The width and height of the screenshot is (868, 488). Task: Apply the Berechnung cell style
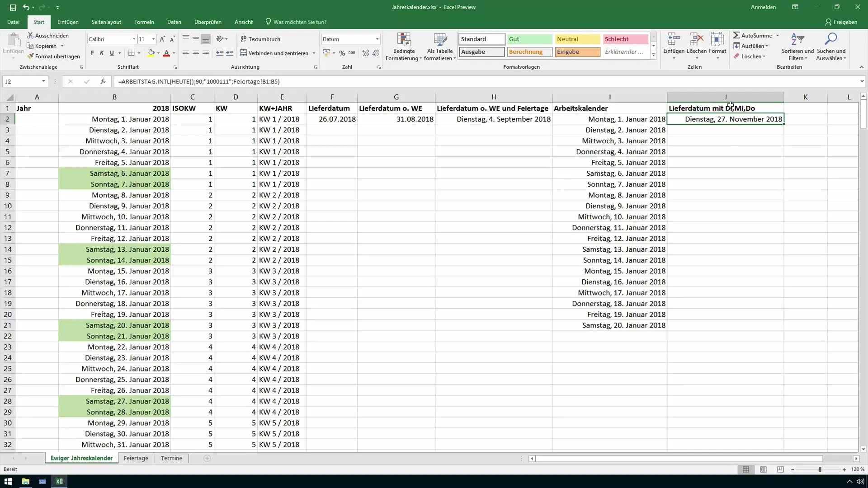(529, 52)
